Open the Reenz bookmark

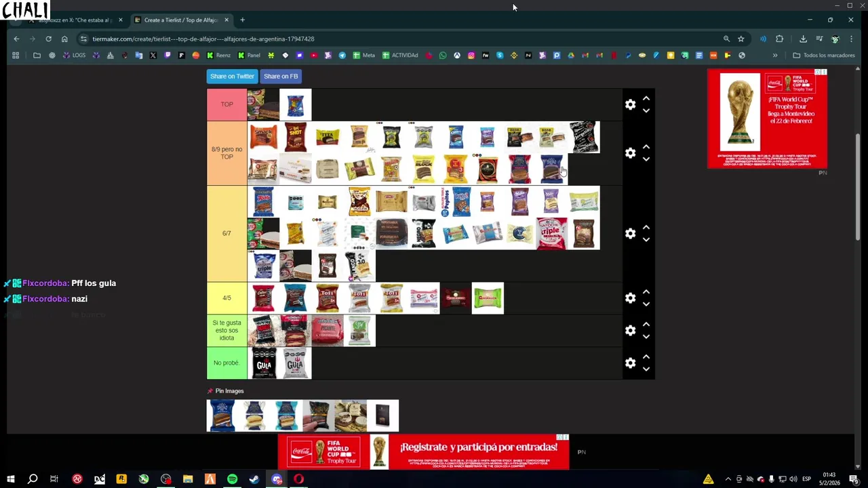[219, 55]
